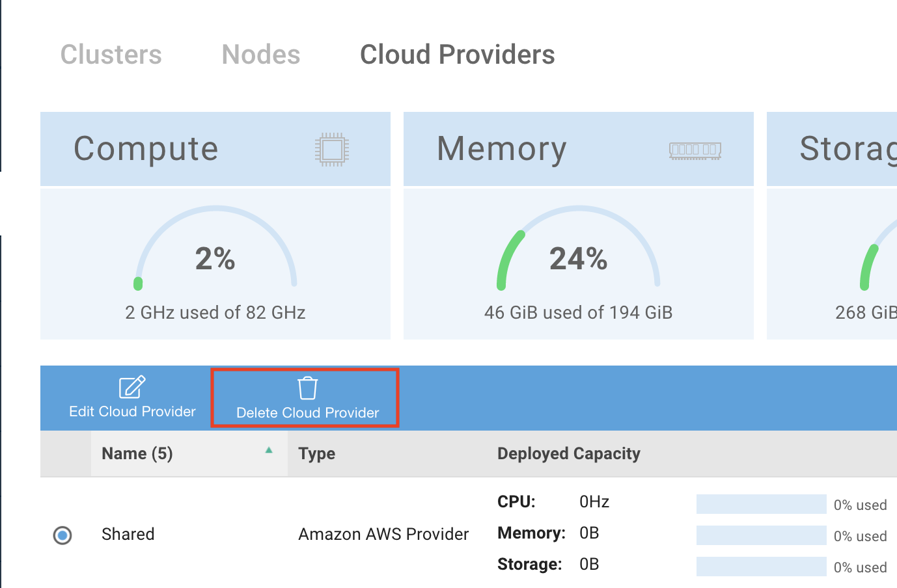Click the Name column sort arrow
Screen dimensions: 897x588
pyautogui.click(x=269, y=450)
